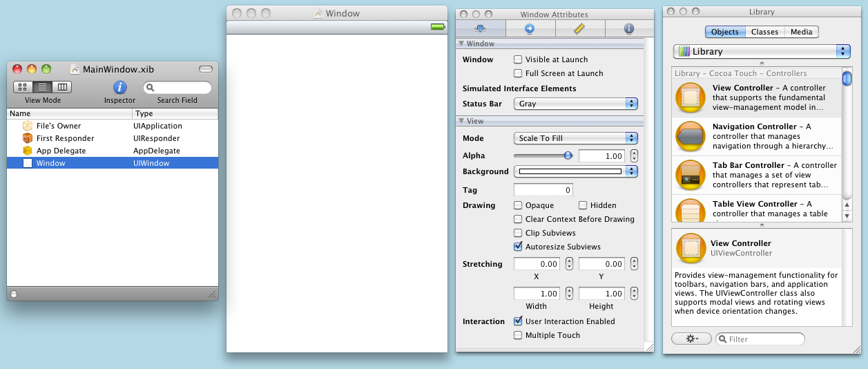Click the Library Filter search field
This screenshot has height=369, width=868.
click(x=760, y=339)
